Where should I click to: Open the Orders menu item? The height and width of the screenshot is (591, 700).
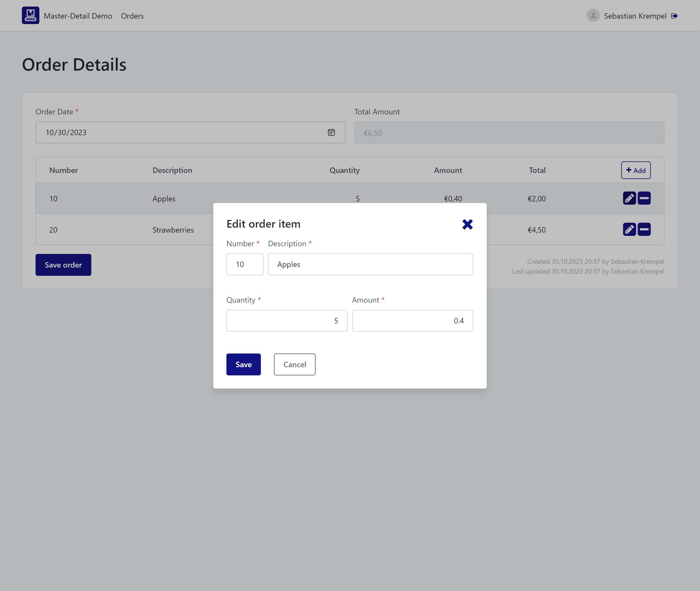[132, 16]
